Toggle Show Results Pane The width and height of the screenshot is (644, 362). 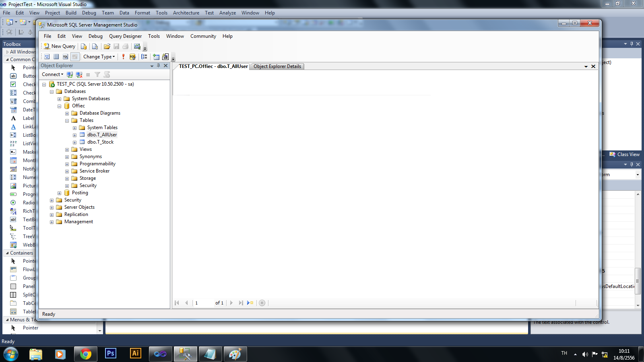tap(74, 57)
